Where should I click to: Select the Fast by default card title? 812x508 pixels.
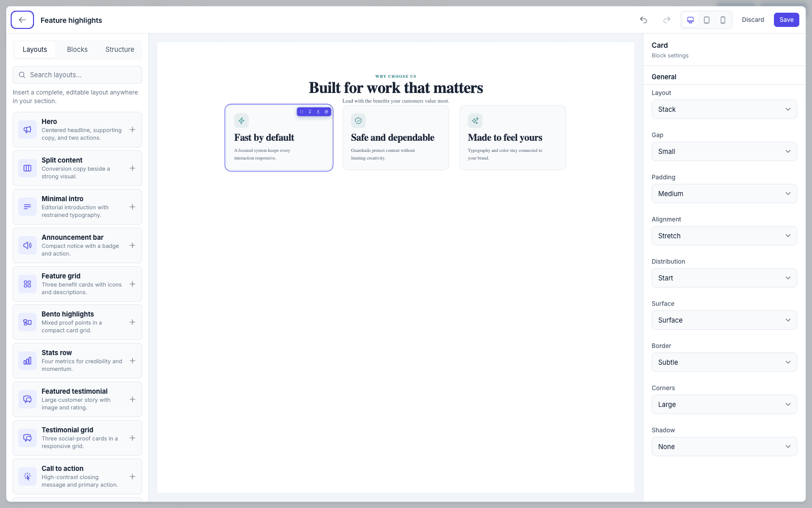pyautogui.click(x=264, y=138)
